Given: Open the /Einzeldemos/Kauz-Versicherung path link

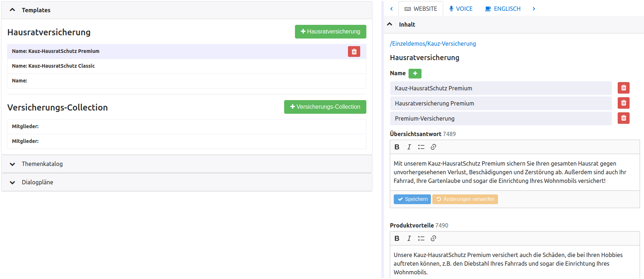Looking at the screenshot, I should point(433,44).
